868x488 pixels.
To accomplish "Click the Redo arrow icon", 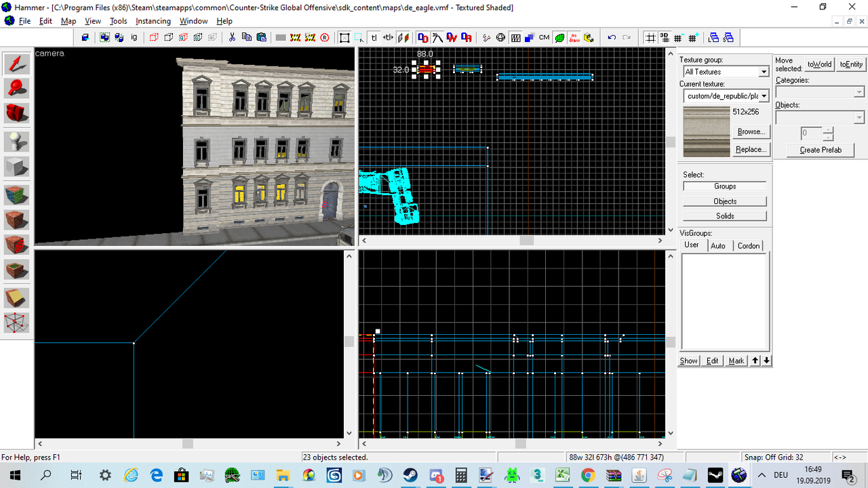I will [x=627, y=37].
